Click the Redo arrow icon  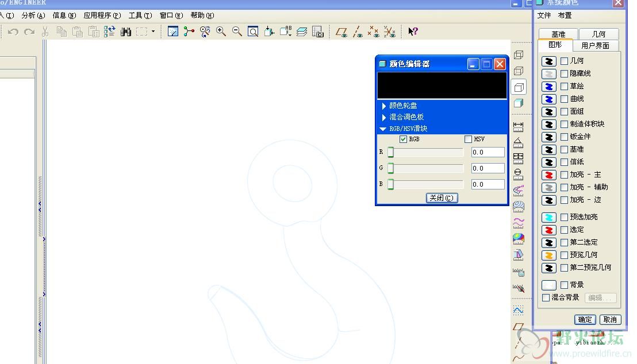[x=29, y=32]
